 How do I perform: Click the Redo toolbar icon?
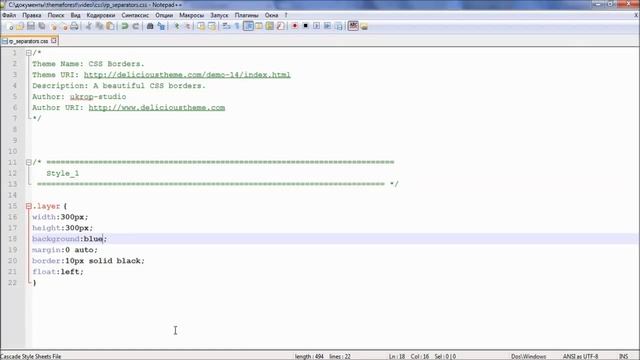pyautogui.click(x=136, y=27)
